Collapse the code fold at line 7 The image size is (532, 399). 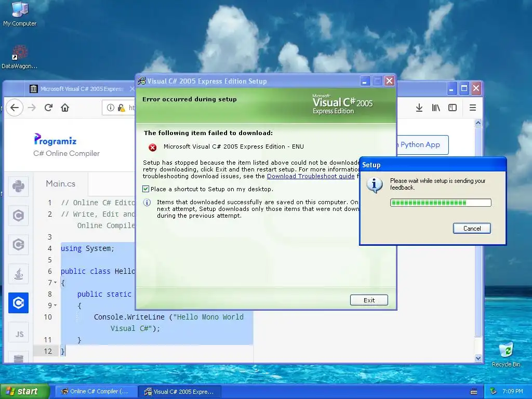[x=55, y=282]
